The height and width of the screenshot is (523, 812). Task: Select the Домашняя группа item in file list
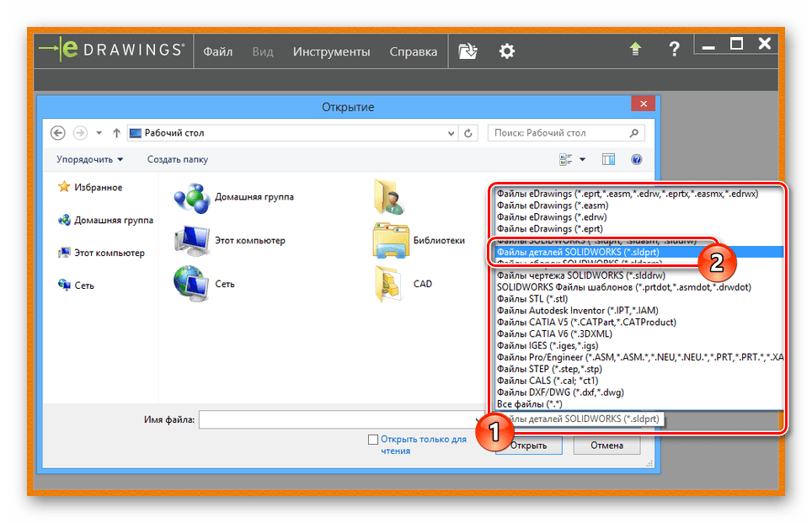[x=233, y=197]
